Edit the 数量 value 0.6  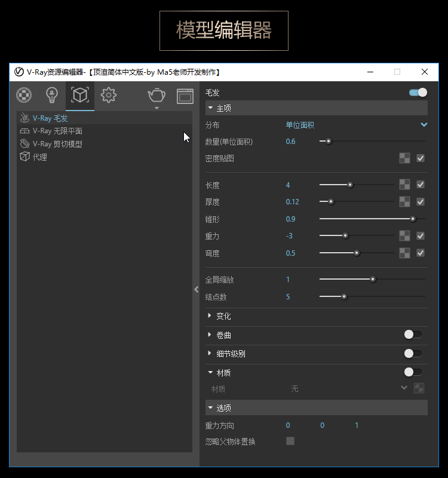(290, 142)
